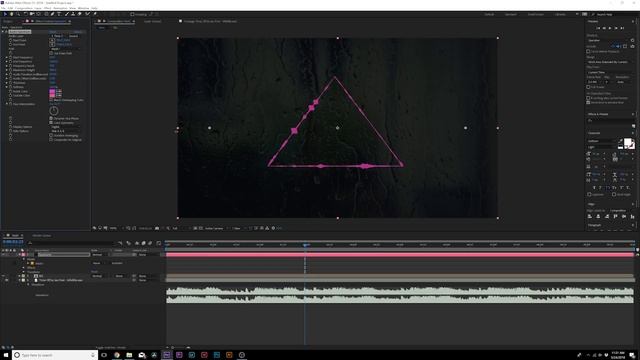Click About link for Audio Spectrum effect
Viewport: 640px width, 360px height.
[x=78, y=31]
